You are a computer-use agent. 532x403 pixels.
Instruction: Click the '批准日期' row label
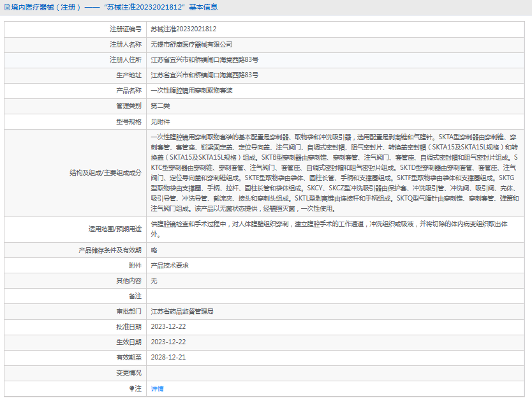(x=129, y=327)
